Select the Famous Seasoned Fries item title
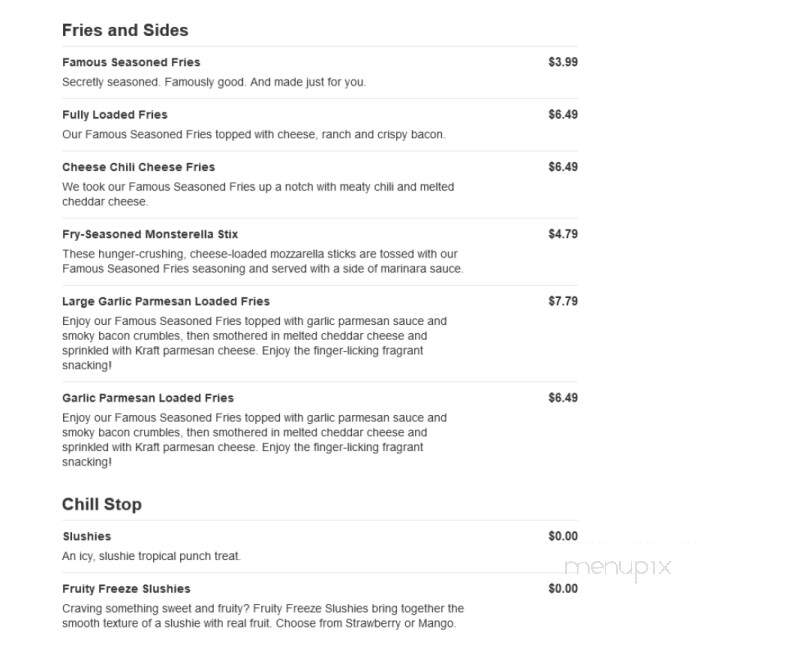 coord(131,63)
